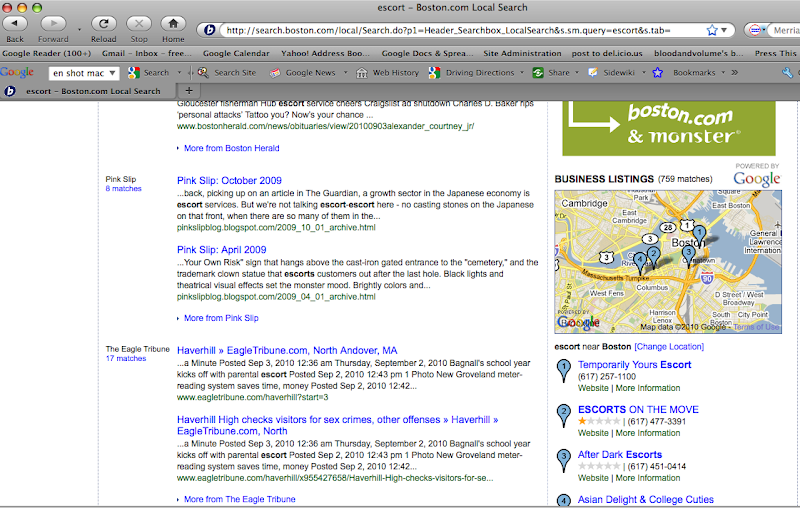800x508 pixels.
Task: Open Website link for ESCORTS ON THE MOVE
Action: [593, 433]
